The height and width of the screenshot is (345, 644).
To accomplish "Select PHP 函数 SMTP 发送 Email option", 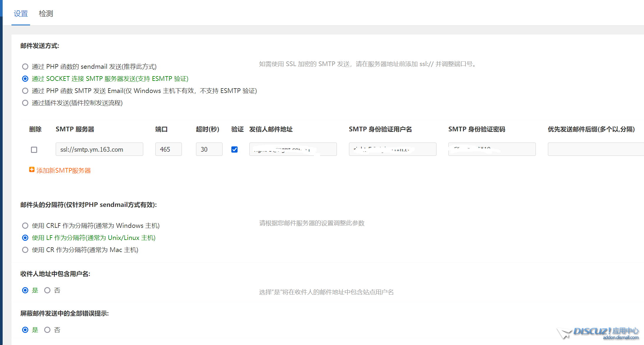I will tap(25, 91).
